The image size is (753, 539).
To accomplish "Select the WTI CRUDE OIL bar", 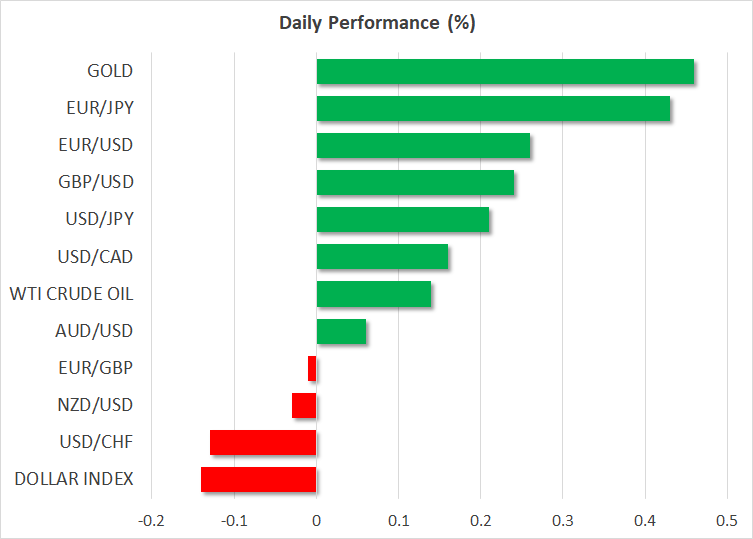I will coord(374,294).
